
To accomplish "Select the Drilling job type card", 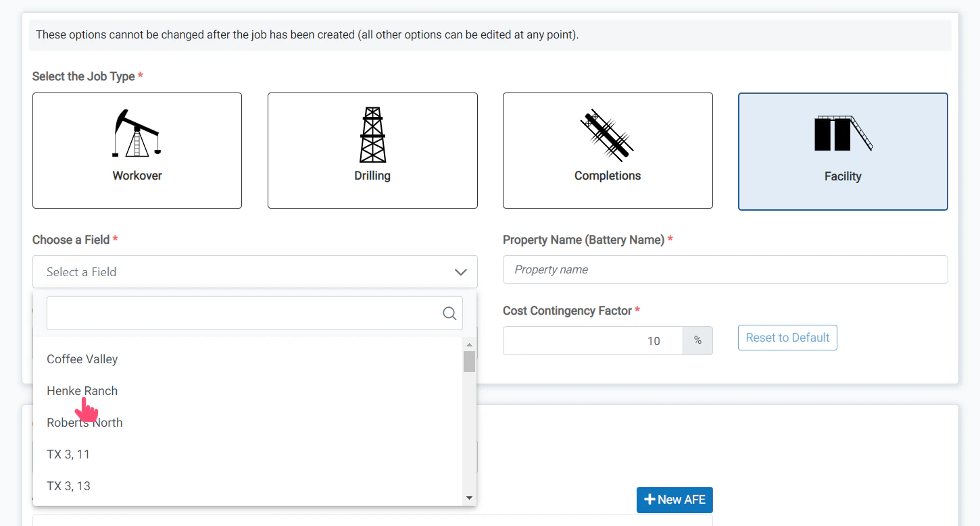I will click(x=372, y=151).
